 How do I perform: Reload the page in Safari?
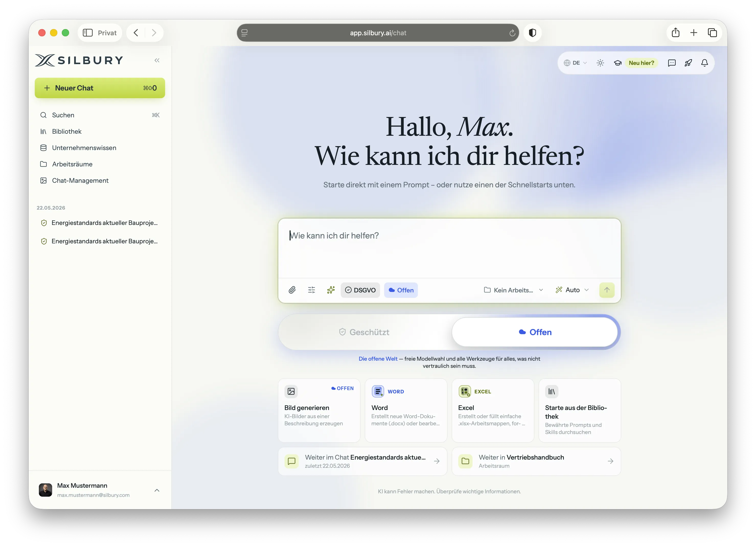(x=512, y=33)
